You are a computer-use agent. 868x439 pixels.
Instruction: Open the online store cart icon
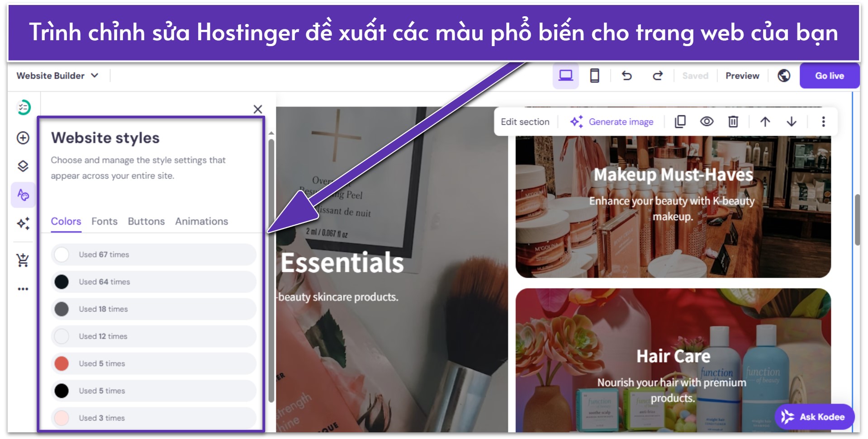click(23, 260)
